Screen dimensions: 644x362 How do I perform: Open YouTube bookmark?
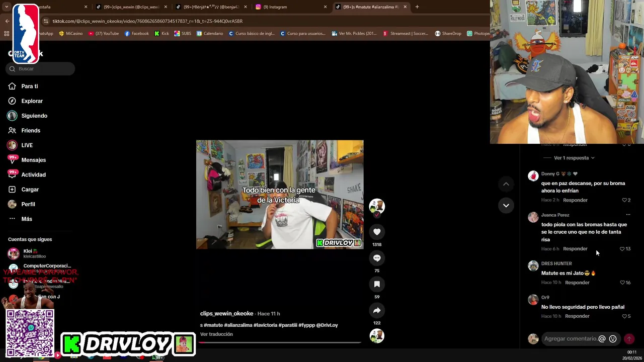click(x=104, y=34)
